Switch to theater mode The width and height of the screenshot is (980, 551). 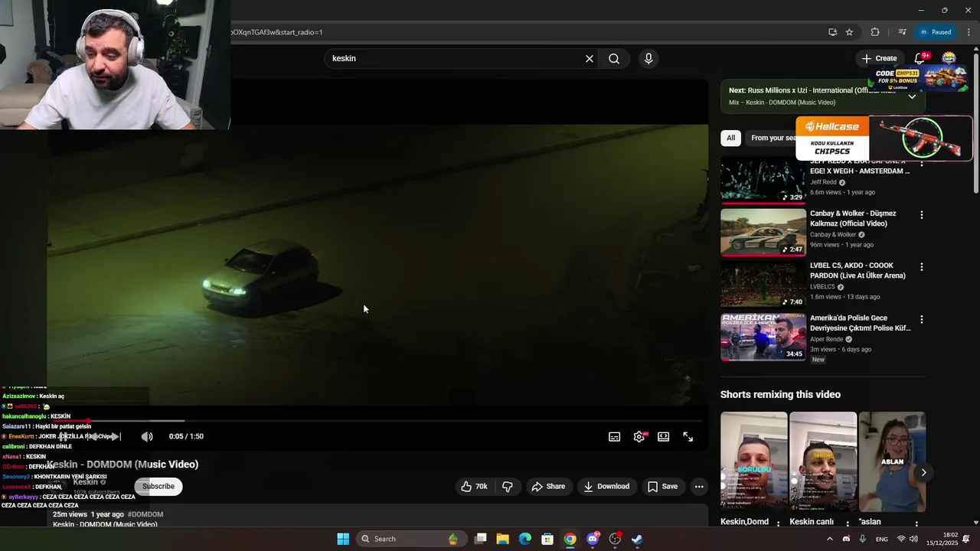[663, 436]
